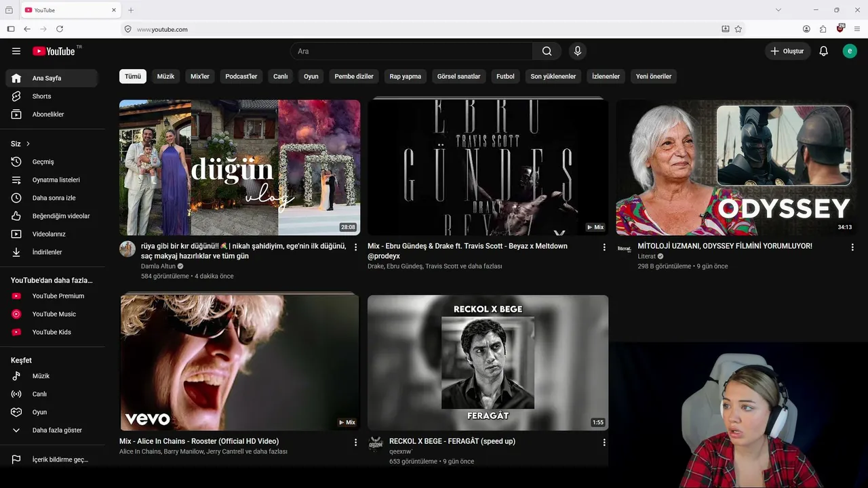Open options menu for düğün vlog video
868x488 pixels.
tap(355, 247)
